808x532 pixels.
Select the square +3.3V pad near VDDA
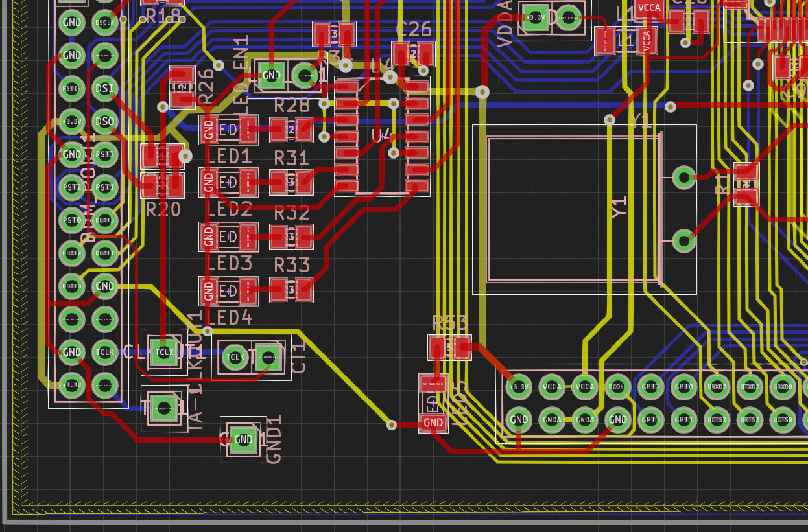click(536, 17)
